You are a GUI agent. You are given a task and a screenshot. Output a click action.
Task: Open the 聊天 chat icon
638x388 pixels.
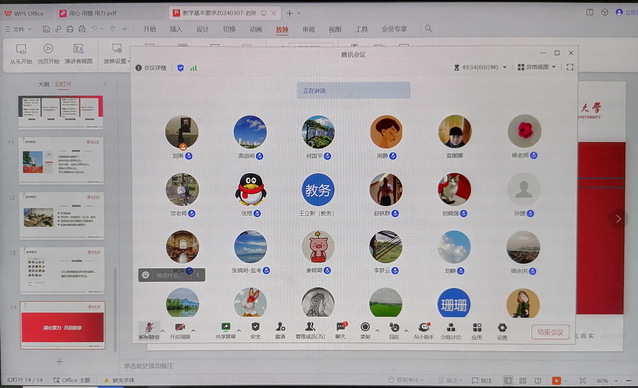pyautogui.click(x=341, y=330)
